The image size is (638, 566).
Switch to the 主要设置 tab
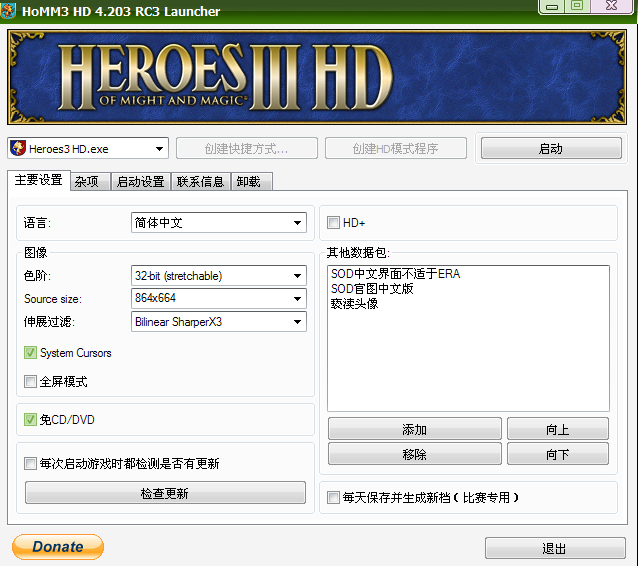click(38, 180)
